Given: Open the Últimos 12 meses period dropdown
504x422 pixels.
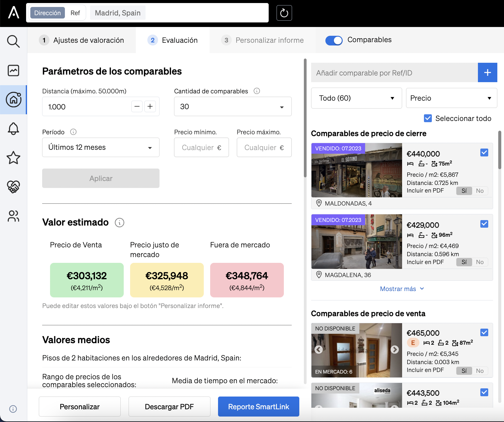Looking at the screenshot, I should pos(101,147).
